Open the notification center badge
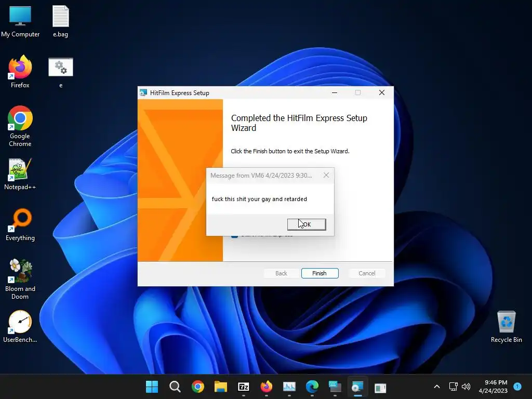 pos(517,386)
